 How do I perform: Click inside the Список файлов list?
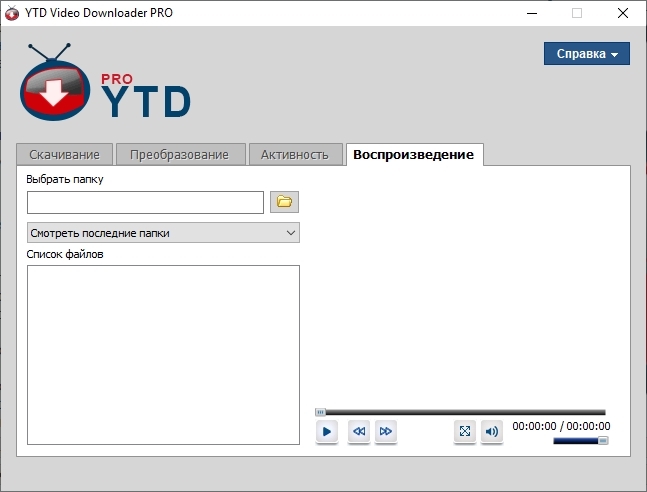click(163, 354)
